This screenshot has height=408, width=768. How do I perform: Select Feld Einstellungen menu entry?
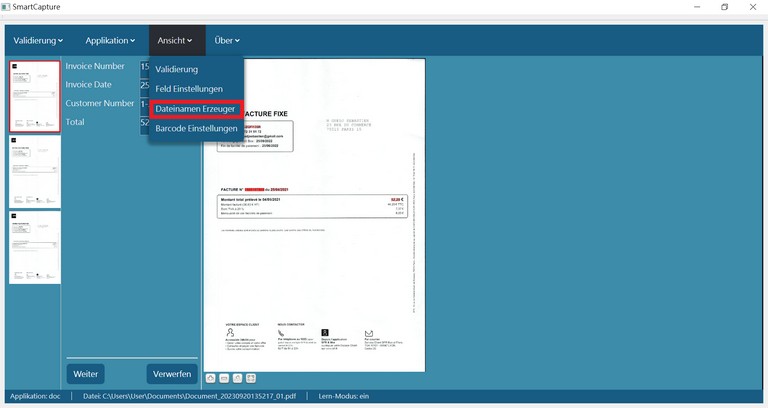pos(196,89)
